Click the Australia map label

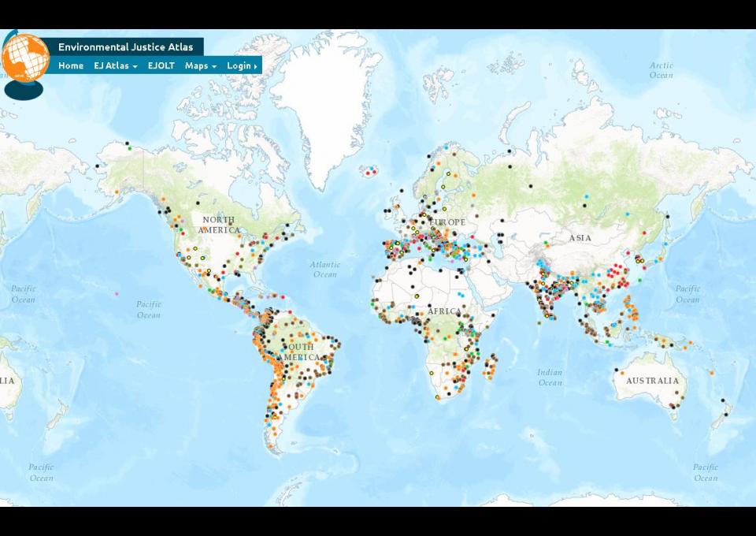click(x=652, y=381)
